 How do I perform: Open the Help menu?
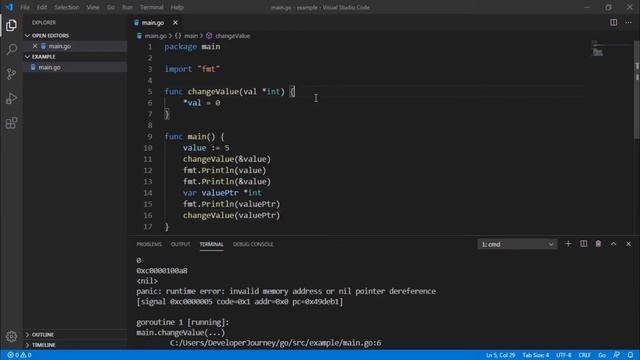coord(177,7)
